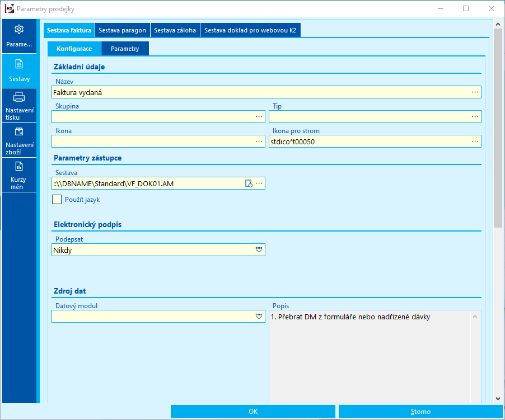Click the Popis box scroll up arrow

tap(475, 317)
